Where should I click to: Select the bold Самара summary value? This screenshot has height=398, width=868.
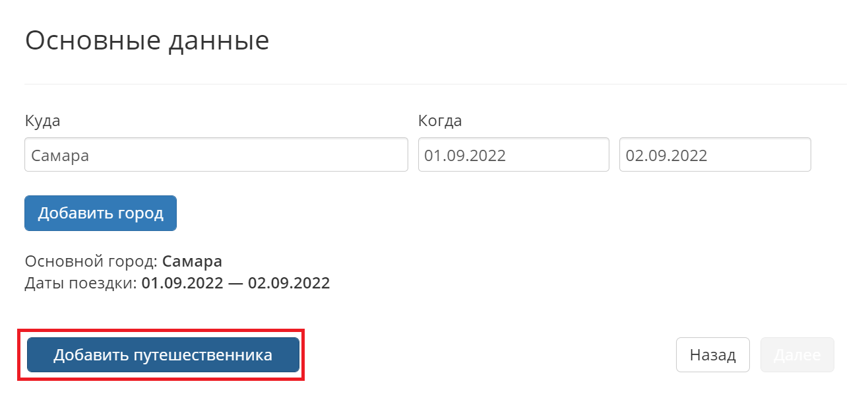192,261
